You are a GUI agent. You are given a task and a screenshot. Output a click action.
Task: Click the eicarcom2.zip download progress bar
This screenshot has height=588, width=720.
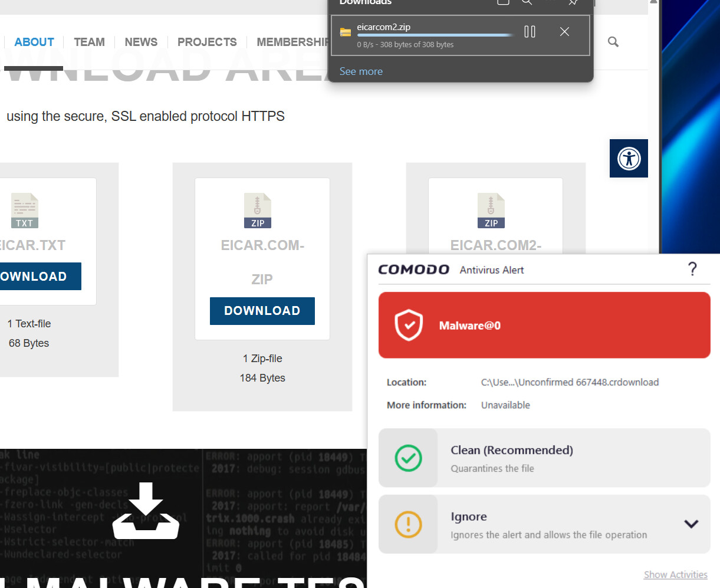(435, 35)
